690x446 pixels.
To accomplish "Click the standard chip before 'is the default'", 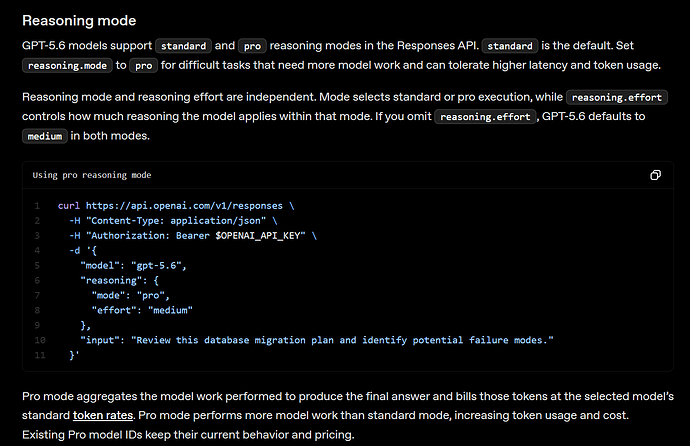I will pyautogui.click(x=510, y=46).
